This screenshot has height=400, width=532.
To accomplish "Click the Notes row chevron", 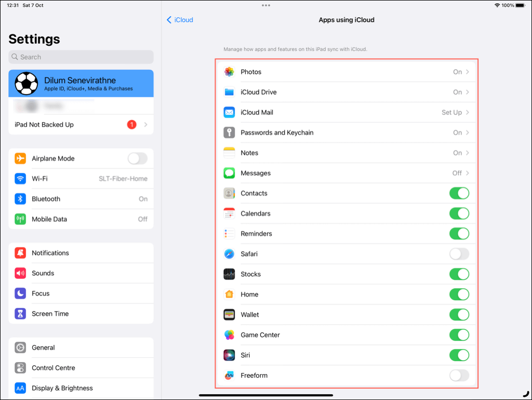I will point(468,153).
